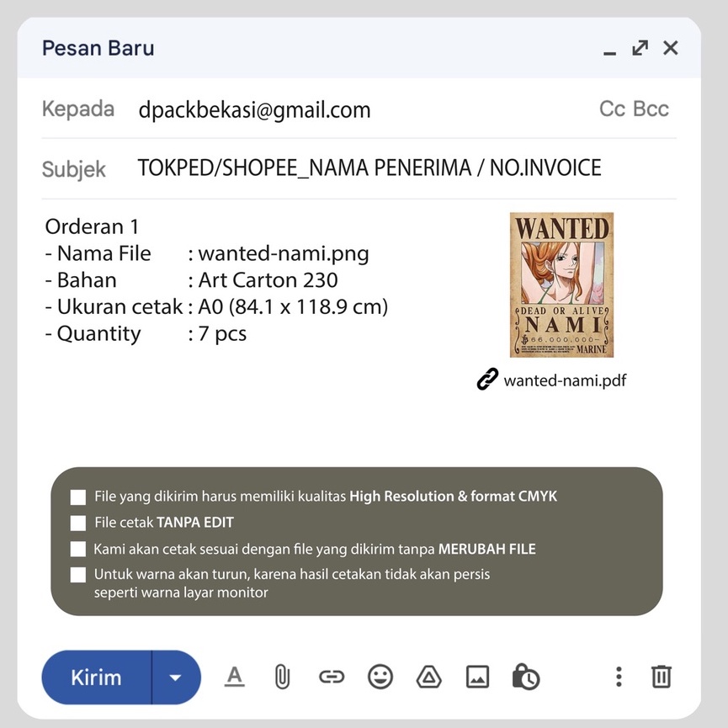
Task: Check the MERUBAH FILE agreement box
Action: click(x=78, y=549)
